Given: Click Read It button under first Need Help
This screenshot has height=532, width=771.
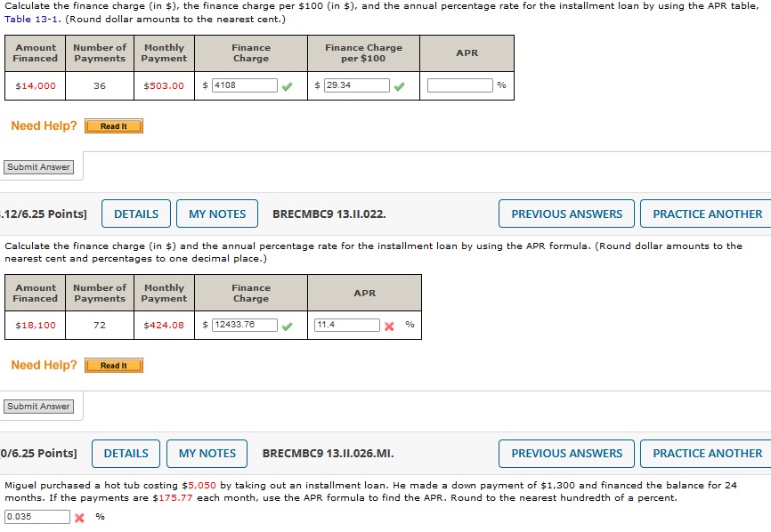Looking at the screenshot, I should pyautogui.click(x=114, y=125).
